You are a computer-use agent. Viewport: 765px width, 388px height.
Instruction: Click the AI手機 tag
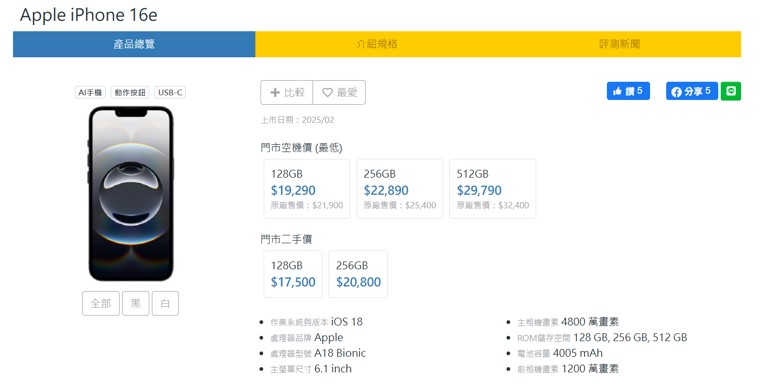(x=90, y=92)
